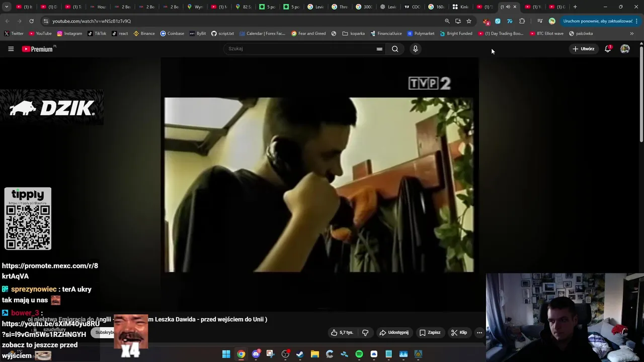Open Discord from the taskbar

click(256, 354)
